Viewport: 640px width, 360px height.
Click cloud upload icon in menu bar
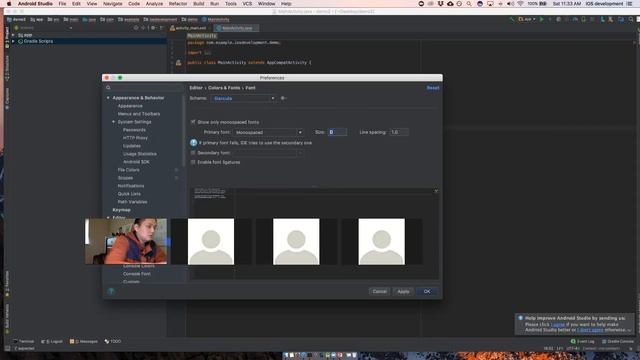coord(450,4)
